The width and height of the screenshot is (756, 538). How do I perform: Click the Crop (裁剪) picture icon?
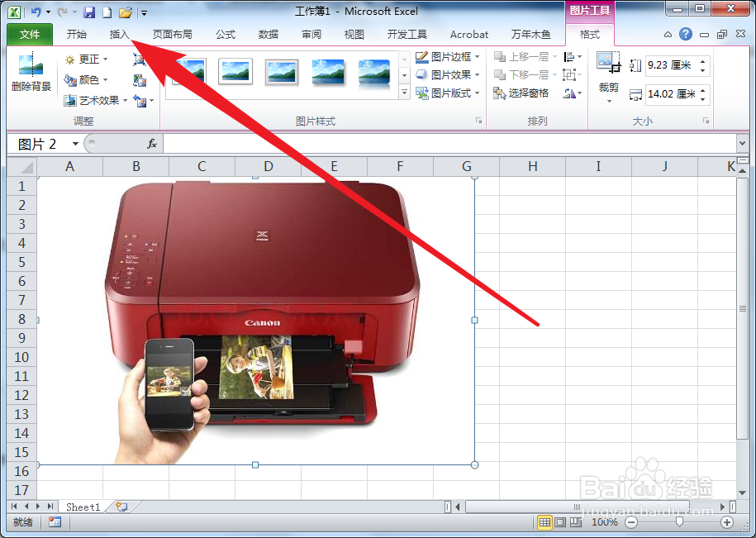[x=608, y=63]
